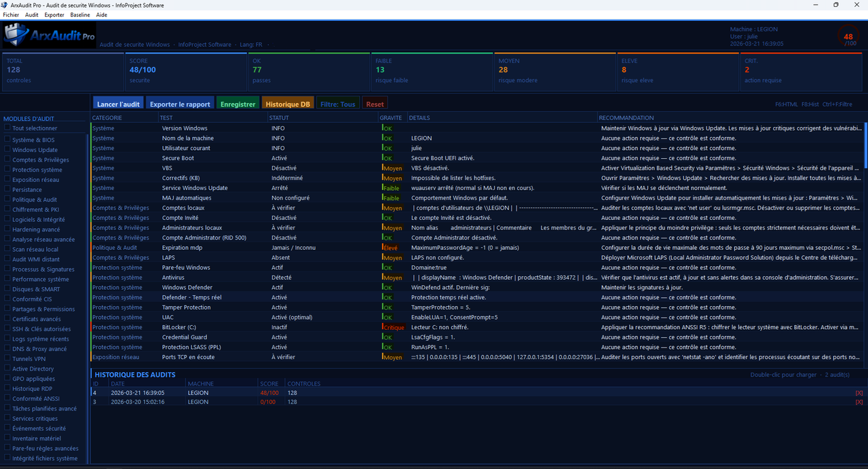Click the red Reset button
868x469 pixels.
pos(375,104)
